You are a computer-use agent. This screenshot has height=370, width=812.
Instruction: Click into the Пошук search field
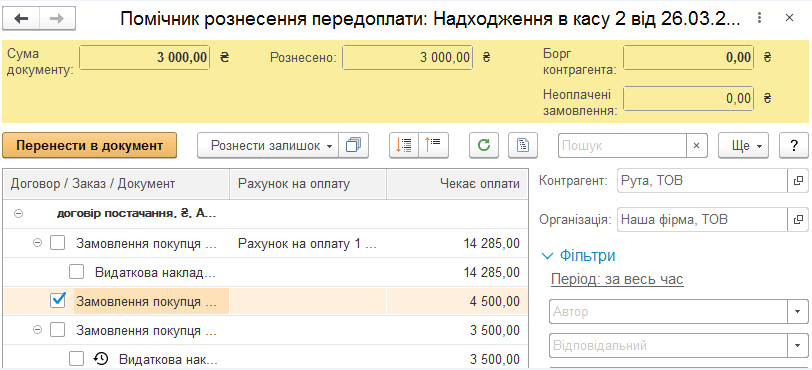(x=622, y=146)
